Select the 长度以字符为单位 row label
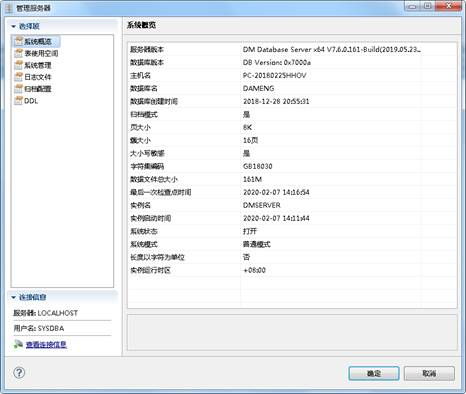This screenshot has width=466, height=394. click(157, 258)
